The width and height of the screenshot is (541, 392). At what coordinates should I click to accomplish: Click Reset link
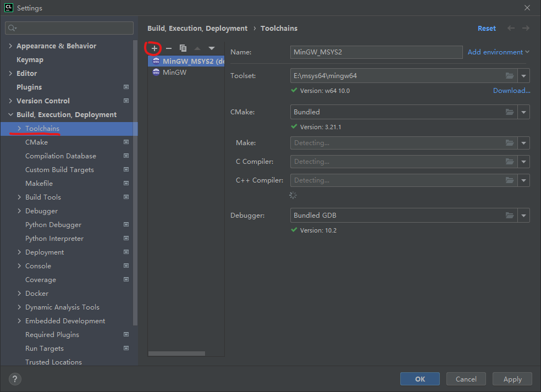(x=487, y=28)
